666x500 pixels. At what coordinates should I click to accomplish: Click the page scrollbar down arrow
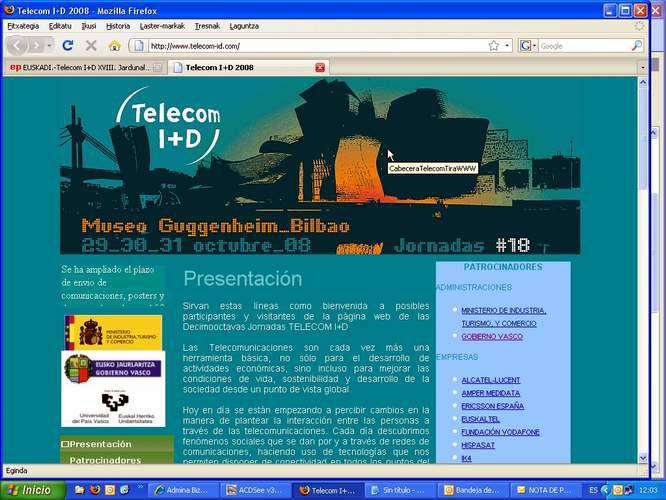click(x=643, y=458)
